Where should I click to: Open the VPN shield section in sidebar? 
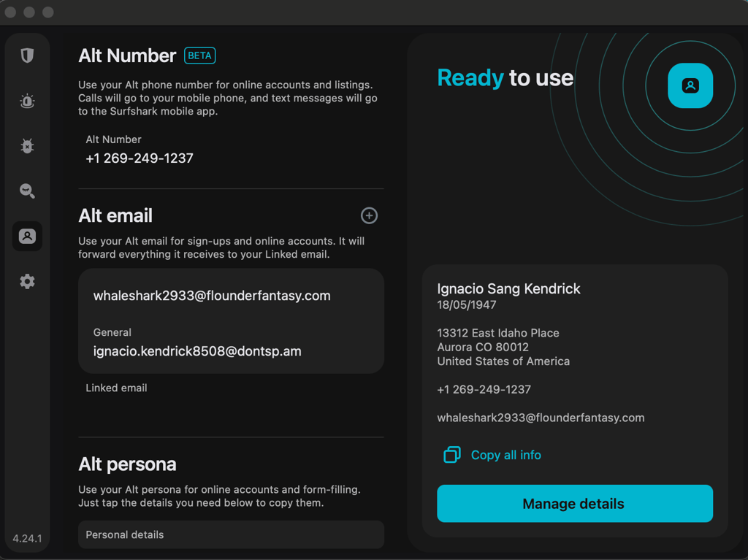pyautogui.click(x=27, y=55)
